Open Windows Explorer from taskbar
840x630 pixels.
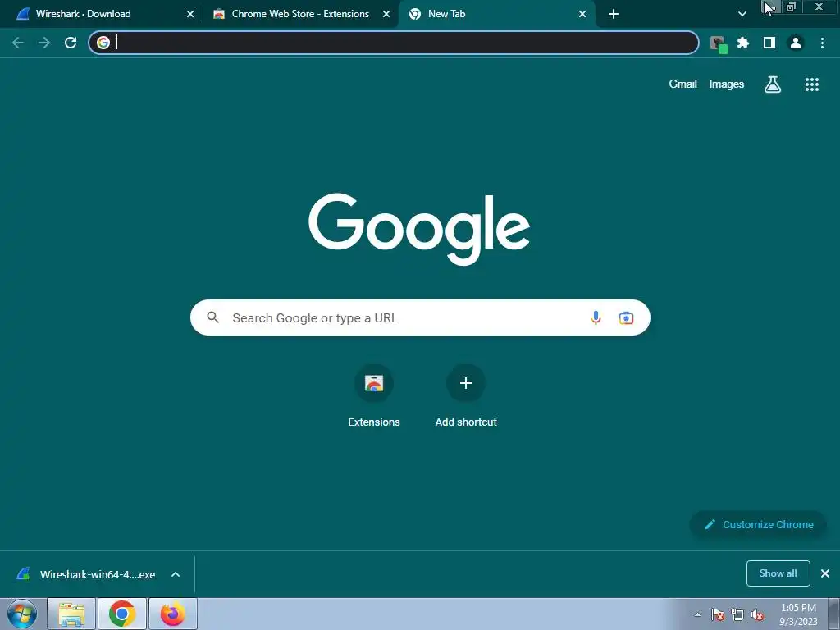click(x=71, y=614)
